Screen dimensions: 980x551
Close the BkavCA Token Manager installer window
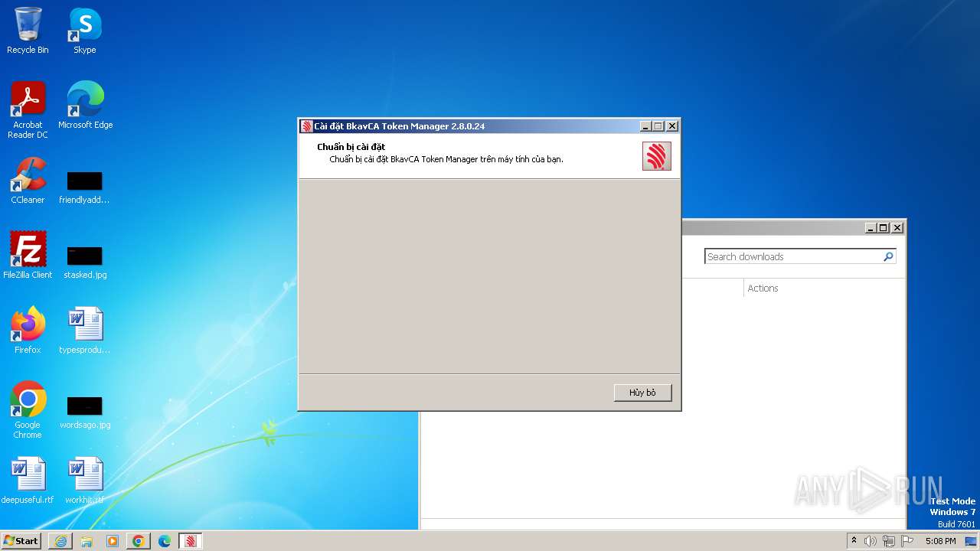[x=671, y=126]
